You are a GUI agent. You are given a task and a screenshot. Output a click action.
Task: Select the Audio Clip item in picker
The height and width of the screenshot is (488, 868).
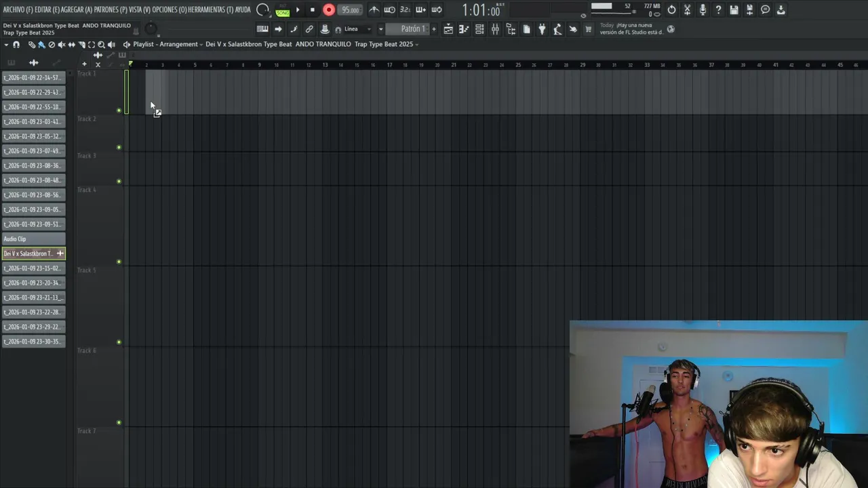33,239
